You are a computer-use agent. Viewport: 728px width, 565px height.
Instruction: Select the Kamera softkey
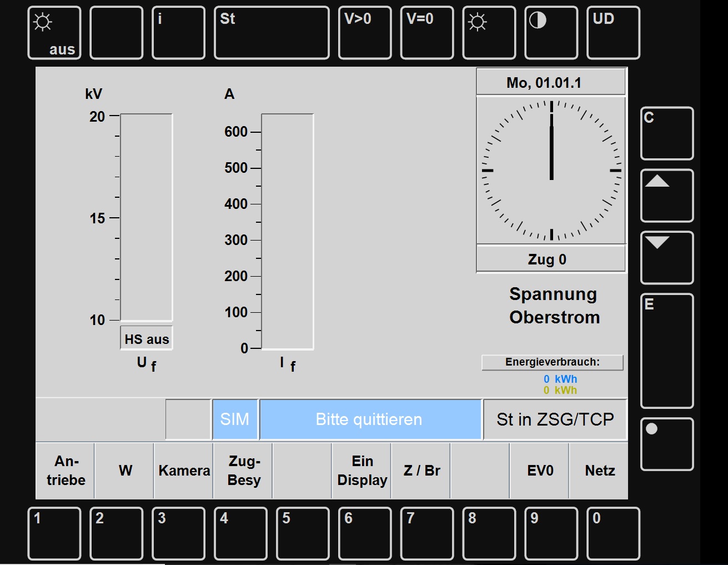click(x=184, y=471)
